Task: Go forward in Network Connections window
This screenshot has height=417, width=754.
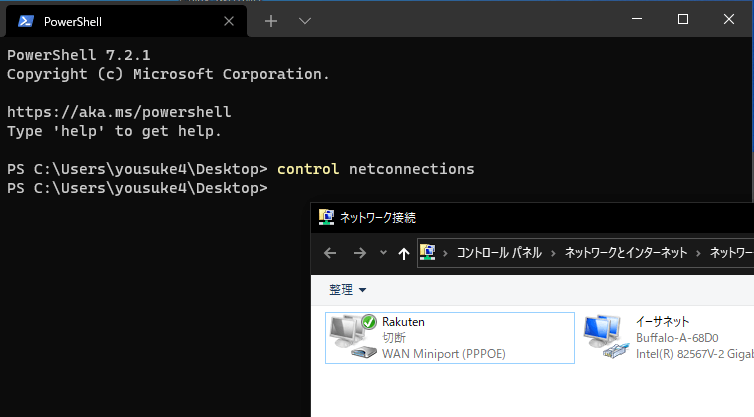Action: [x=360, y=253]
